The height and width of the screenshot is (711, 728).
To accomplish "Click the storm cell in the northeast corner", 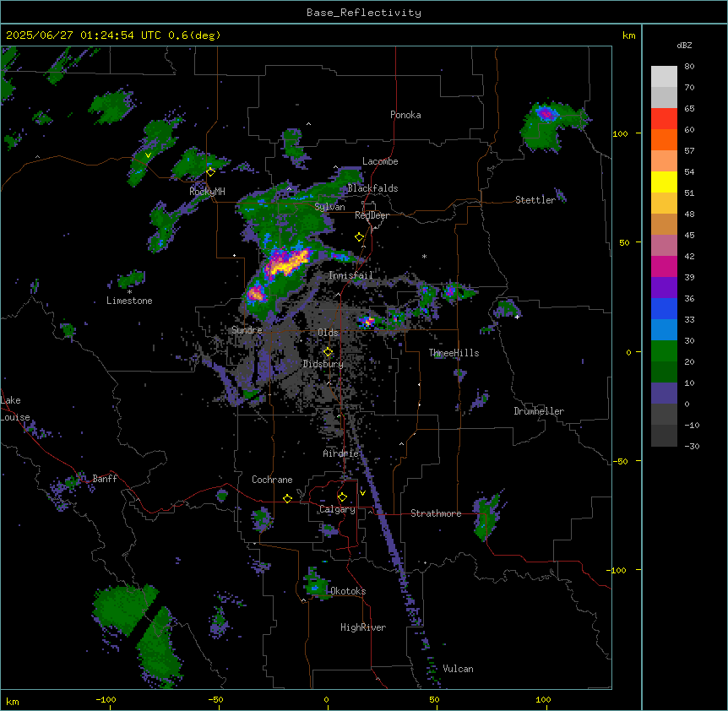I will (x=552, y=125).
